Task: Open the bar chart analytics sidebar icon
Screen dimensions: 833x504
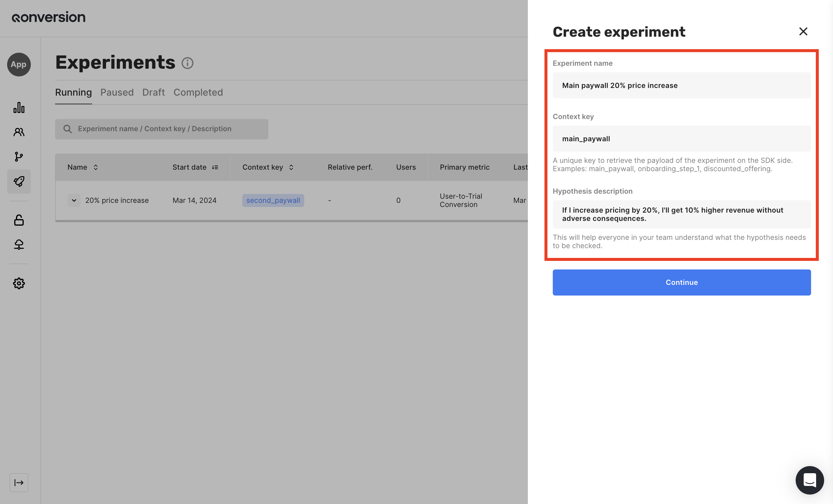Action: pos(19,108)
